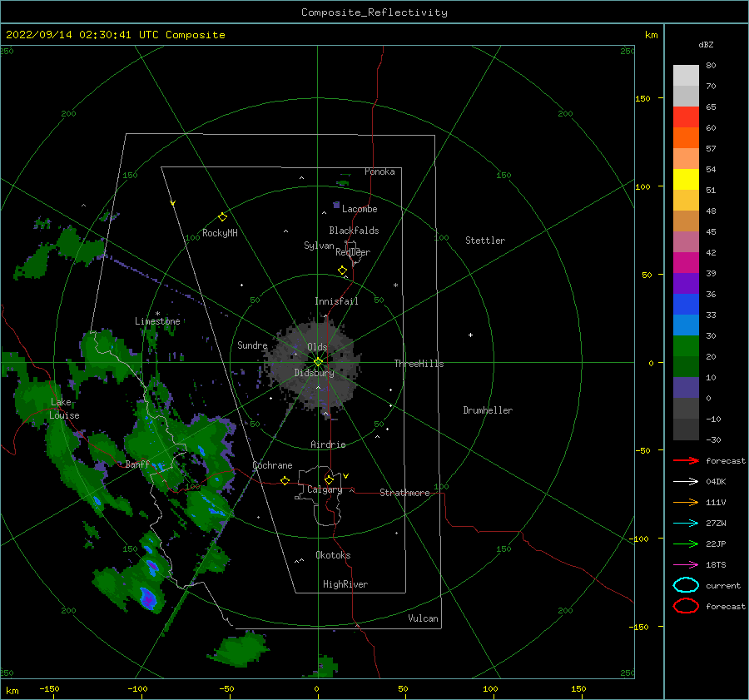This screenshot has width=749, height=700.
Task: Click the white 04DK arrow icon
Action: coord(686,482)
